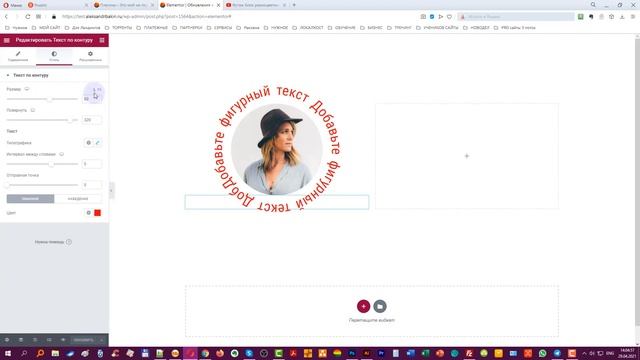Open save options arrow beside Обновить
This screenshot has height=360, width=640.
point(102,340)
